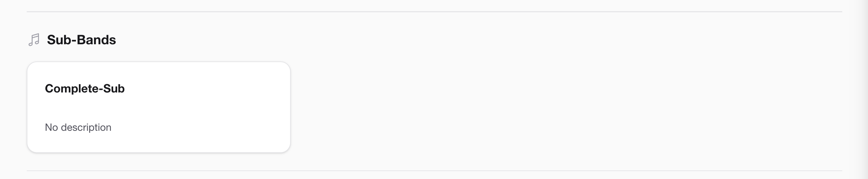Click the divider line below the card
Viewport: 868px width, 179px height.
click(x=434, y=170)
